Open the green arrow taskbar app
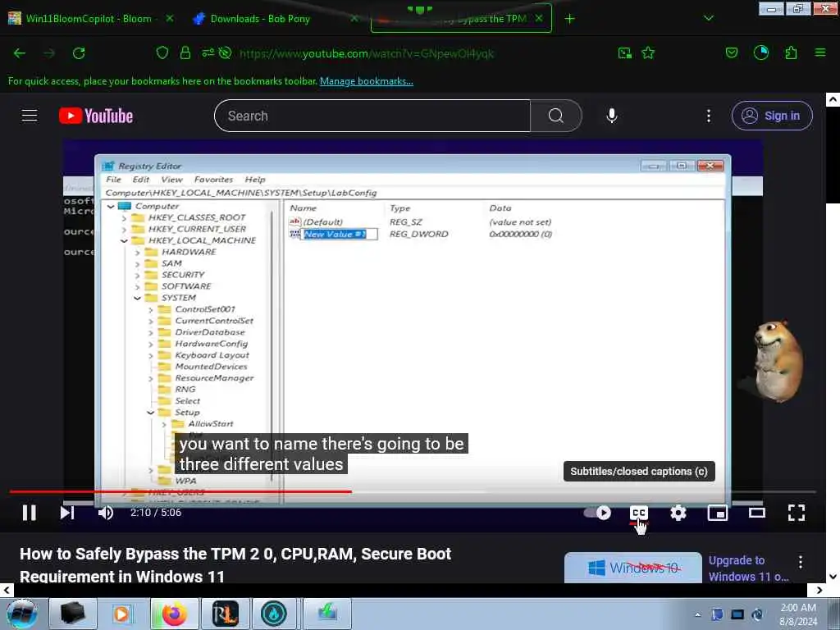The width and height of the screenshot is (840, 630). [326, 614]
